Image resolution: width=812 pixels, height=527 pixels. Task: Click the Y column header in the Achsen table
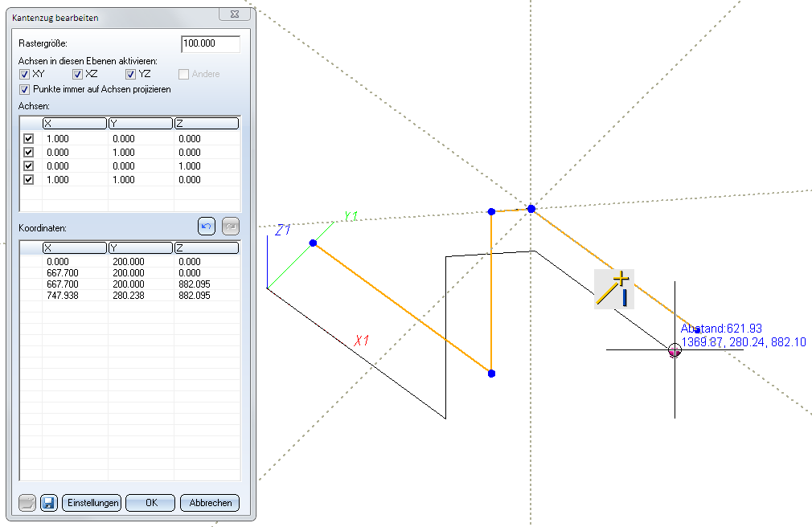[x=140, y=124]
